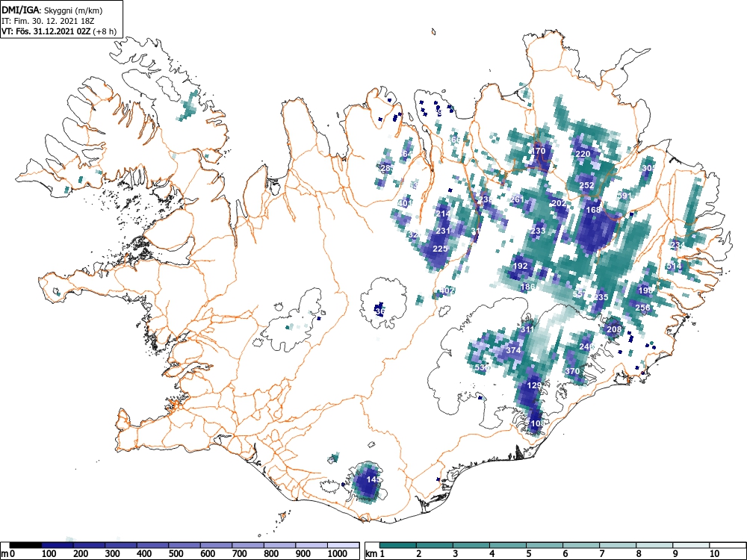
Task: Click the visibility value '238' on the map
Action: [x=486, y=199]
